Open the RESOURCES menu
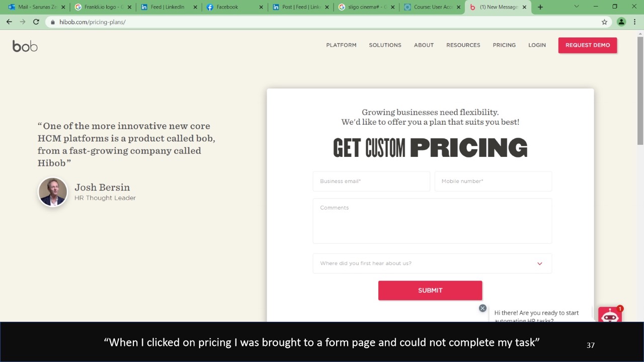This screenshot has height=362, width=644. (463, 45)
